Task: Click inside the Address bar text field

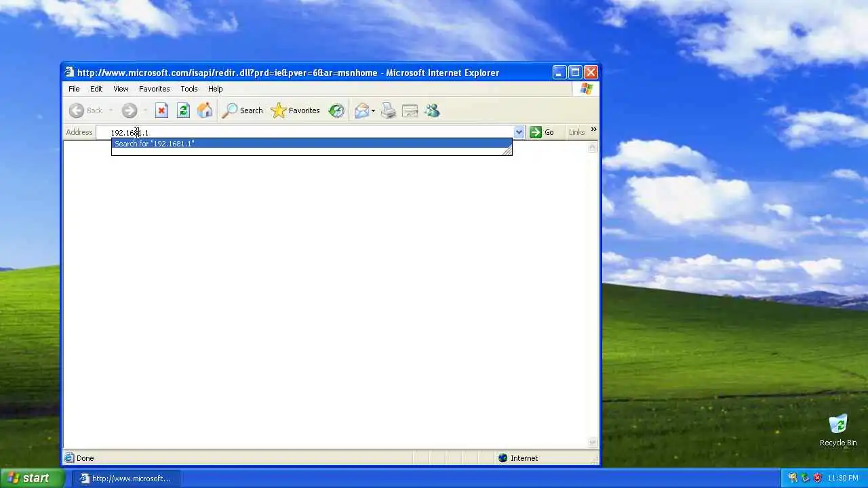Action: click(305, 132)
